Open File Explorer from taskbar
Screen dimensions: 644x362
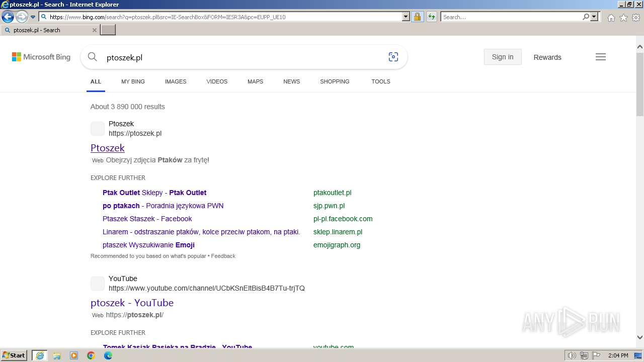pos(57,355)
